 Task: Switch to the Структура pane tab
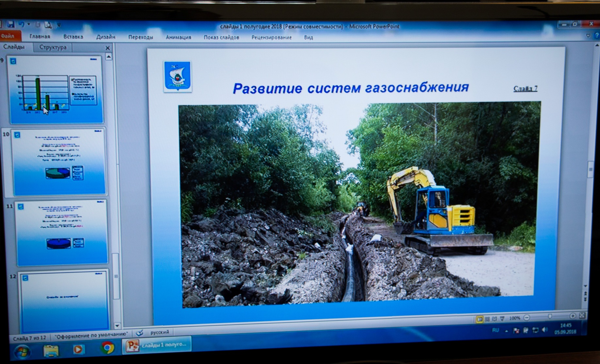point(53,47)
